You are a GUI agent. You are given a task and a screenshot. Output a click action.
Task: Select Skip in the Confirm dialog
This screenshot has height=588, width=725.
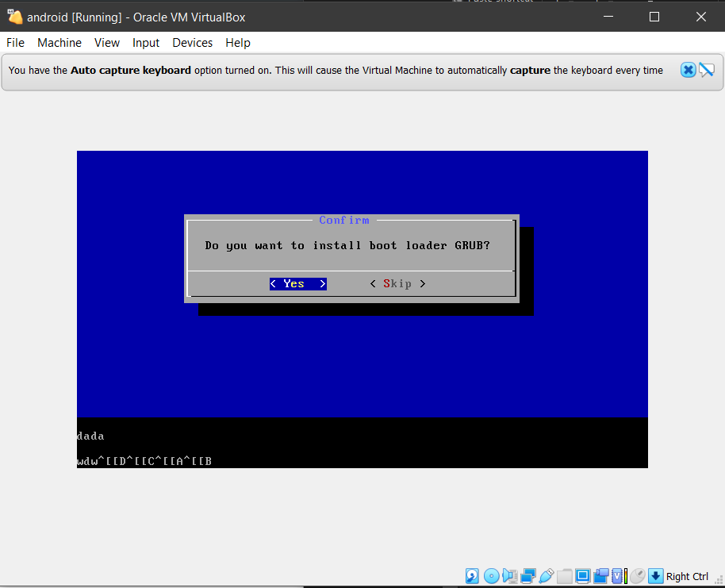point(398,283)
